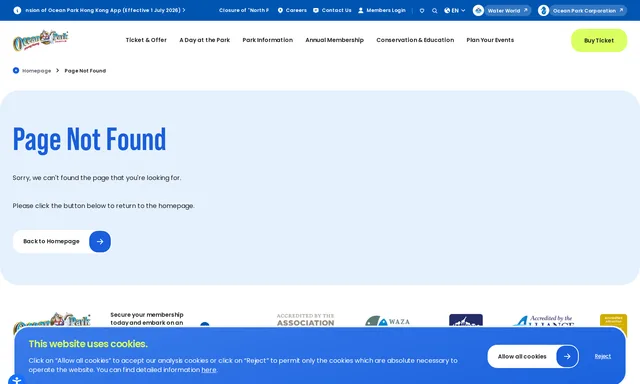The width and height of the screenshot is (640, 384).
Task: Click the 'Page Not Found' heading
Action: tap(89, 140)
